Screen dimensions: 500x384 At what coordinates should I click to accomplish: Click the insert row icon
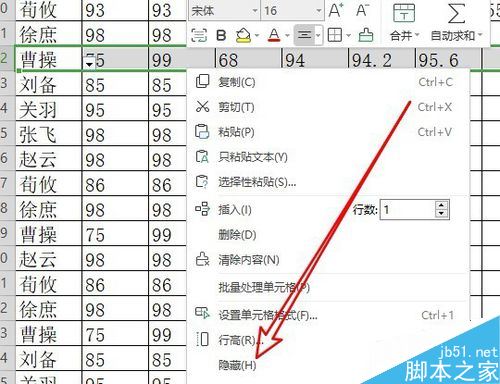pyautogui.click(x=202, y=209)
